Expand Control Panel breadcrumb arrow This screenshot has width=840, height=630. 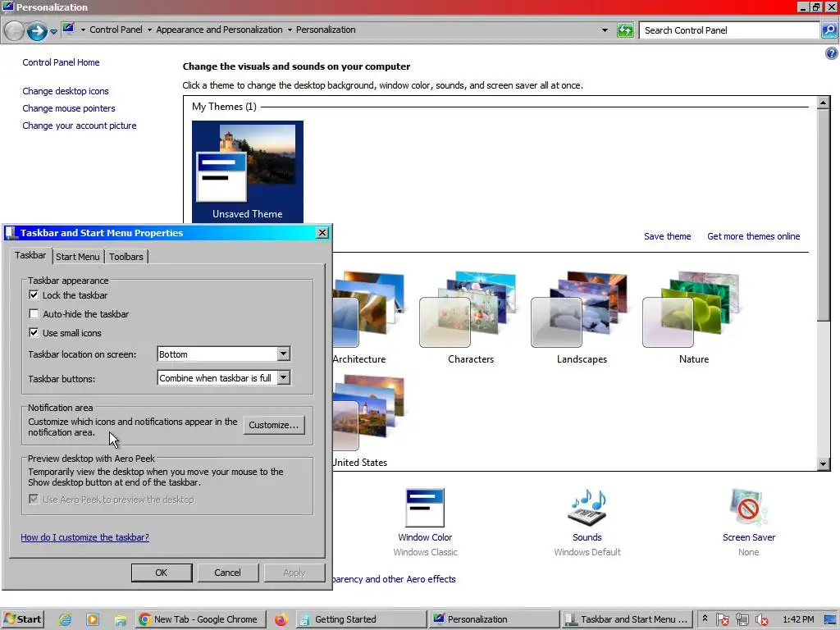[x=149, y=30]
